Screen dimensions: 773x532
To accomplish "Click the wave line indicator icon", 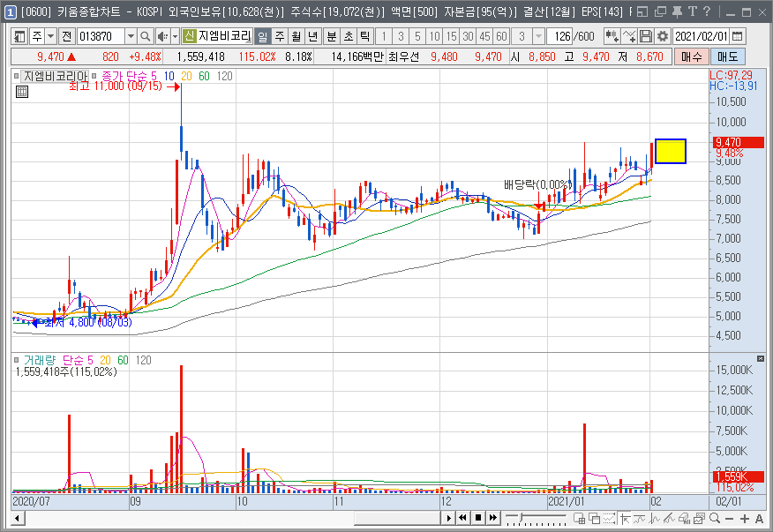I will pyautogui.click(x=640, y=518).
